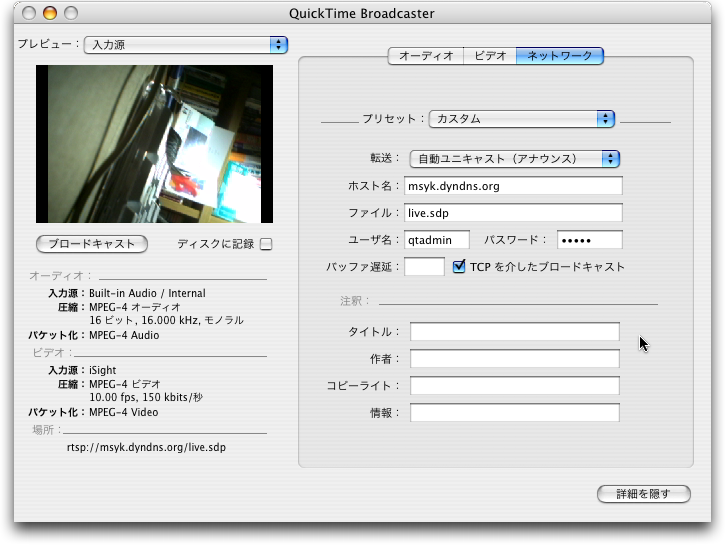Click the ファイル field containing live.sdp
The width and height of the screenshot is (725, 545).
pyautogui.click(x=513, y=213)
